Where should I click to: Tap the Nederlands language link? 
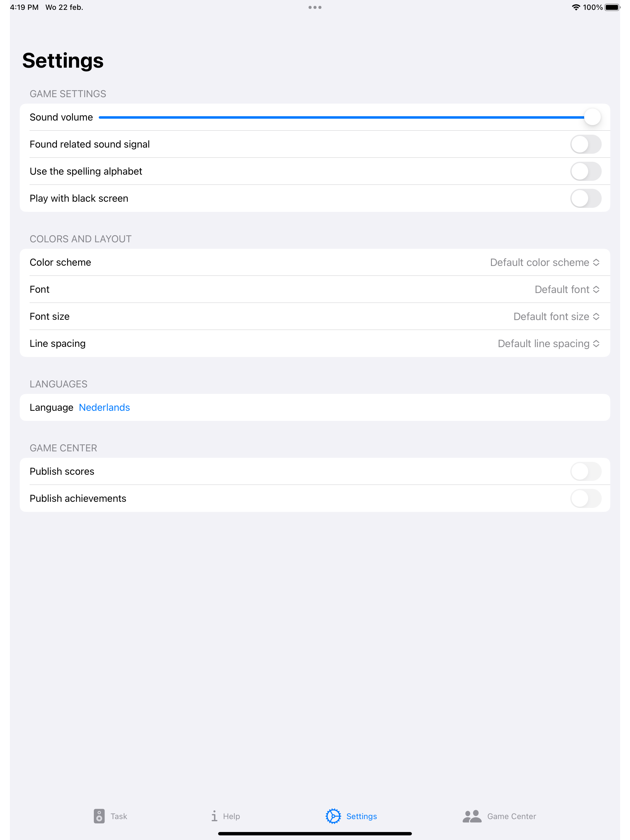pyautogui.click(x=105, y=407)
